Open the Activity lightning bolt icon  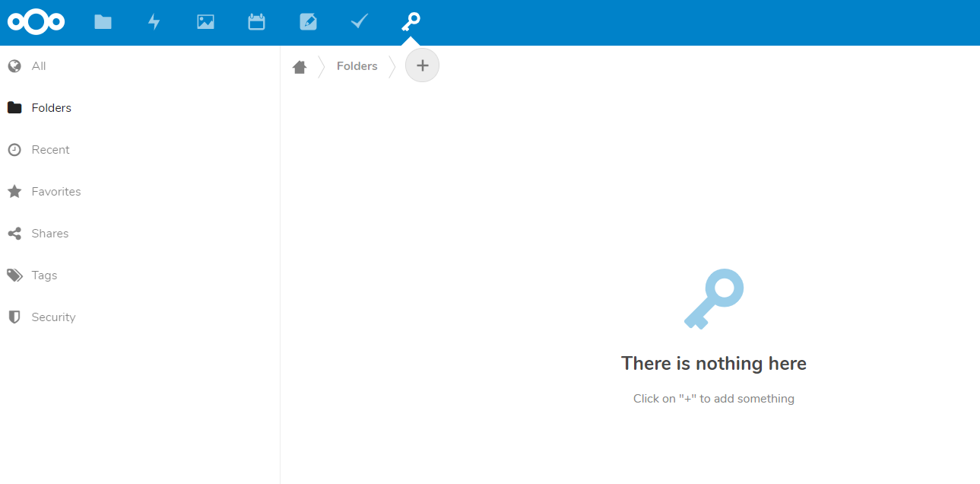[x=154, y=22]
